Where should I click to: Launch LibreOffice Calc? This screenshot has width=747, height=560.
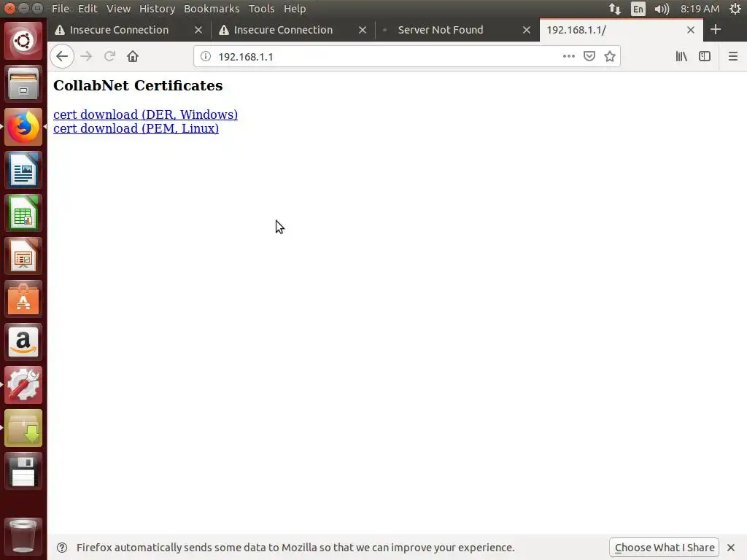pos(23,213)
